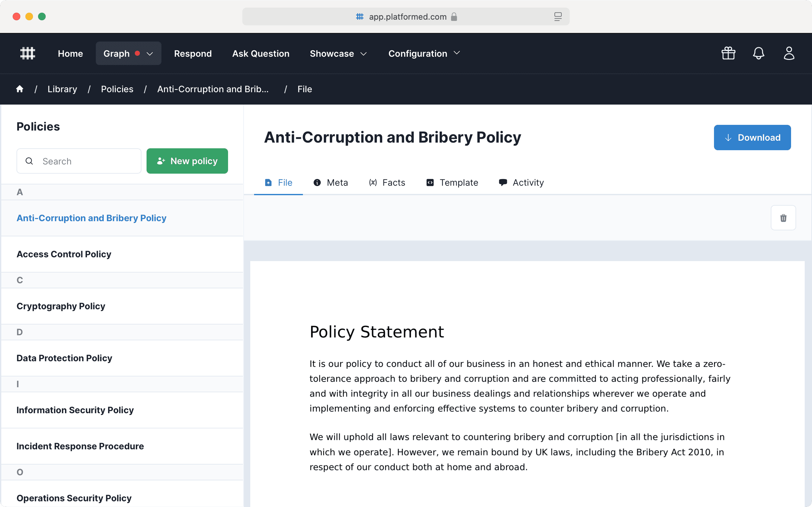Screen dimensions: 812x507
Task: Open the notifications bell
Action: click(x=758, y=53)
